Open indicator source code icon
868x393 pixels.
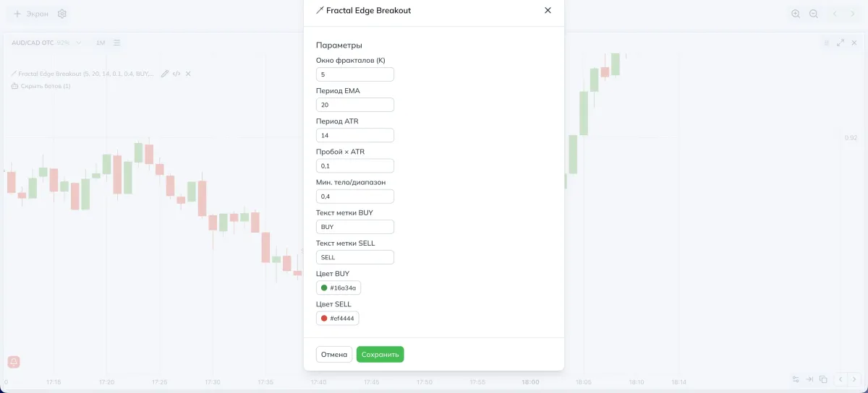pos(176,74)
